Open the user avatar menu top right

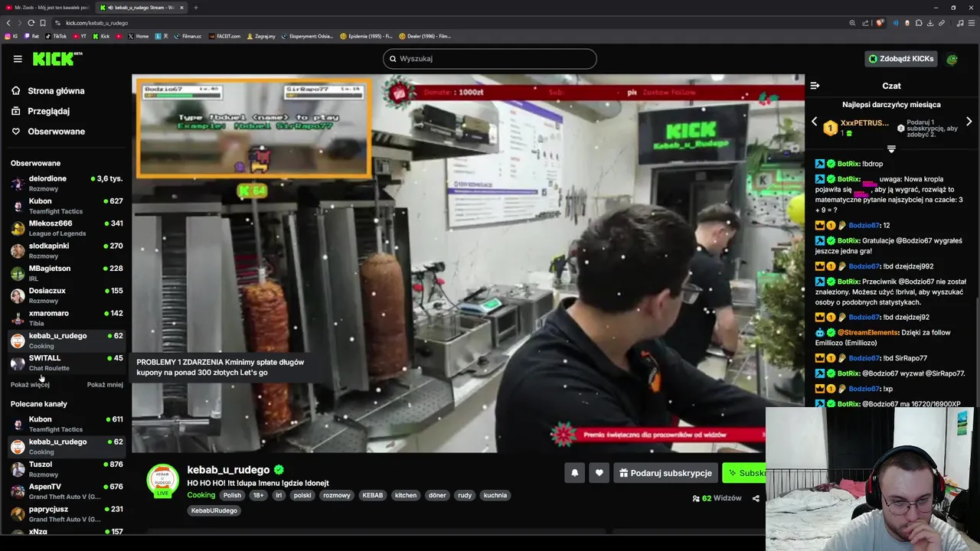[x=952, y=59]
